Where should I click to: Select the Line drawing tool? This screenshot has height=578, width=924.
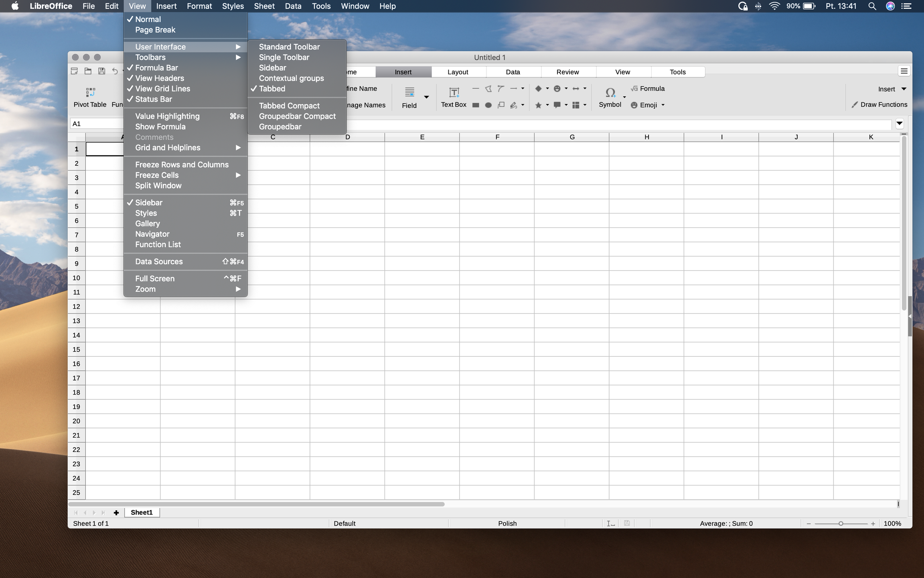476,88
